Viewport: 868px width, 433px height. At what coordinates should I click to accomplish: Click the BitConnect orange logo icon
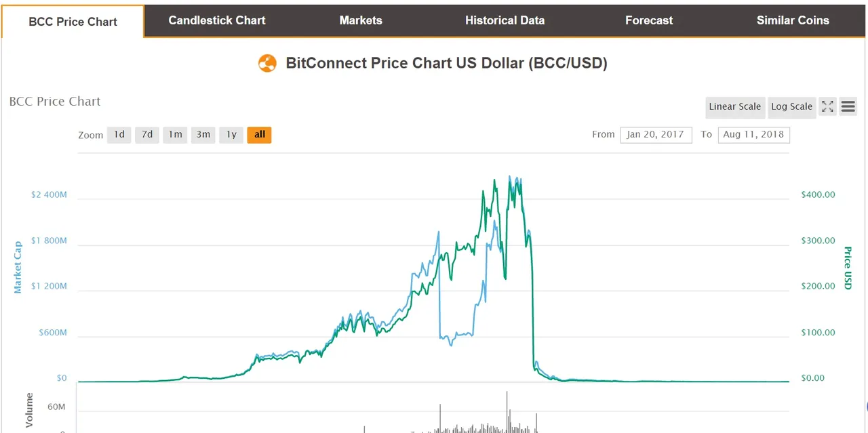pos(267,64)
